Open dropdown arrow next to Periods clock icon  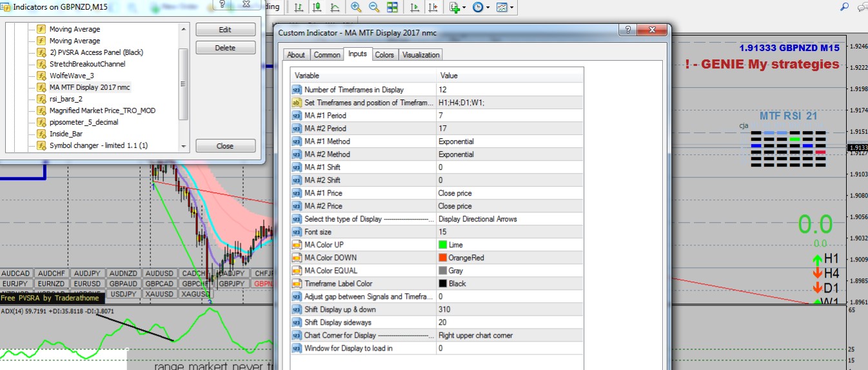coord(488,8)
